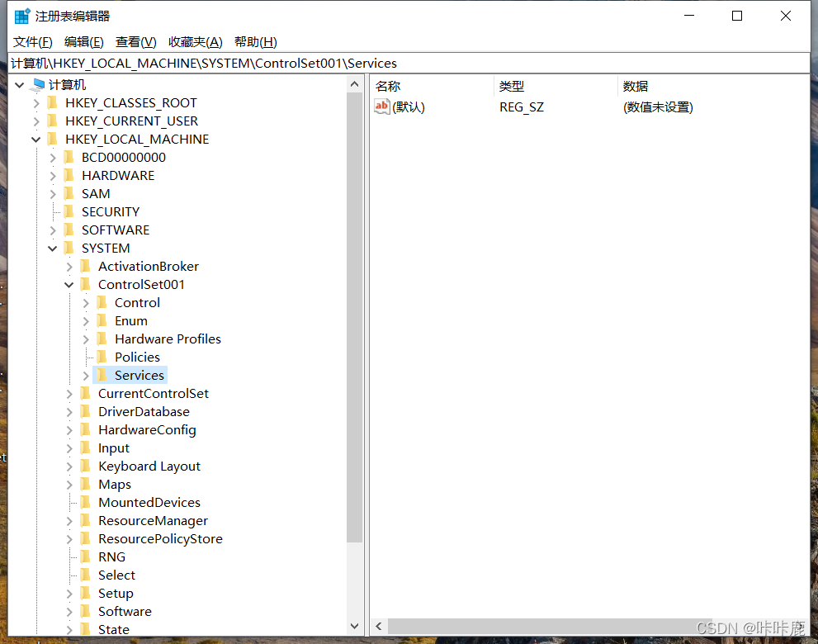Click the HKEY_CURRENT_USER folder icon
Image resolution: width=818 pixels, height=644 pixels.
[x=52, y=121]
